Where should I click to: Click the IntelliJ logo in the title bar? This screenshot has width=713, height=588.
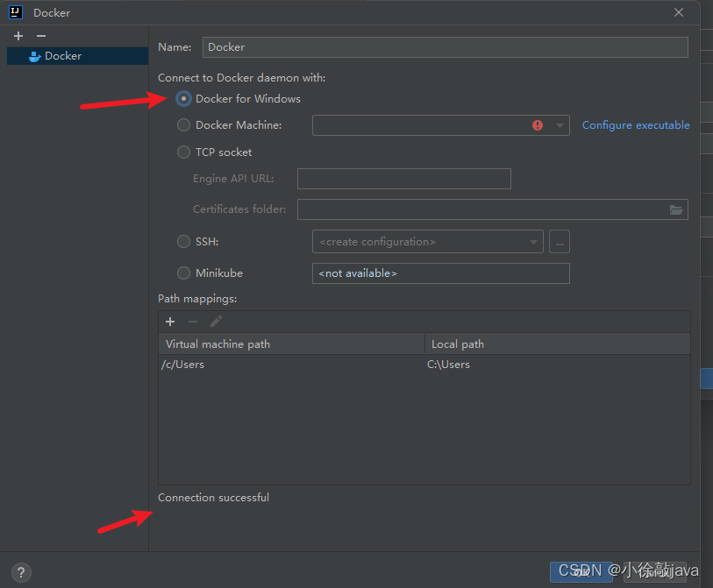click(16, 12)
